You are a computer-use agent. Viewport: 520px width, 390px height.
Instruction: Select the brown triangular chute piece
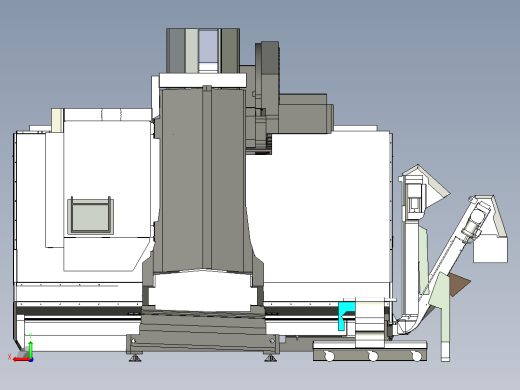pyautogui.click(x=459, y=284)
